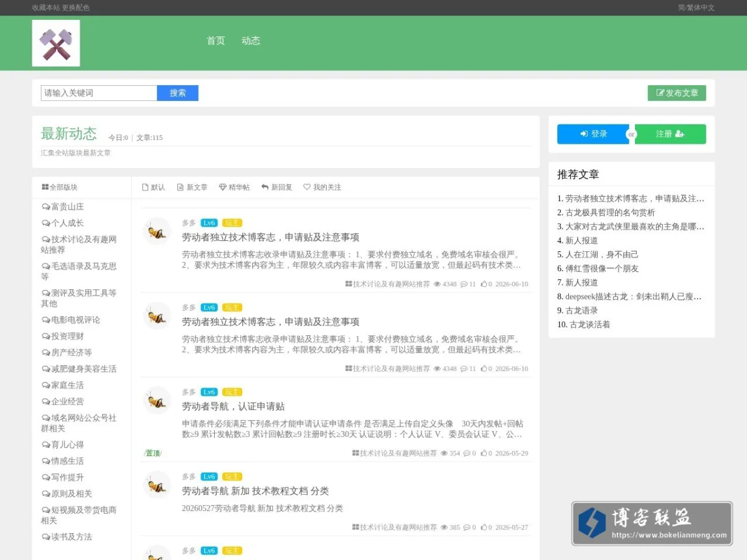The height and width of the screenshot is (560, 747).
Task: Open recommended article 人在江湖，身不由己
Action: coord(602,254)
